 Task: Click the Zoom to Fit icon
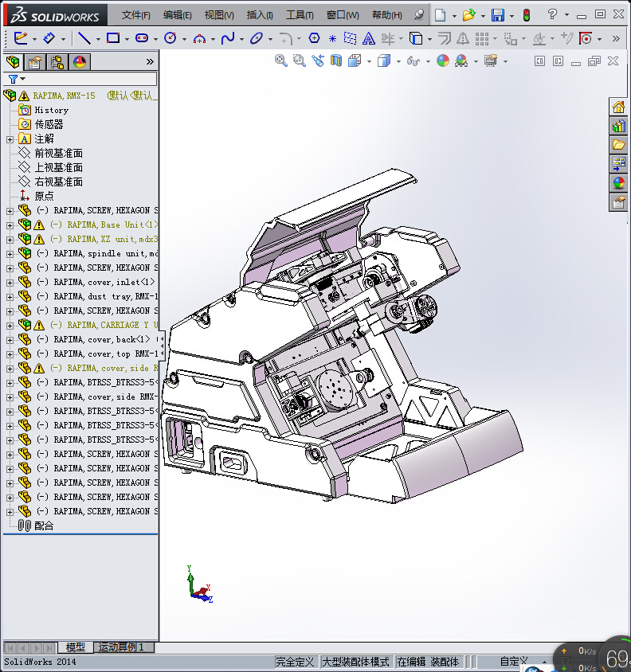click(x=281, y=61)
